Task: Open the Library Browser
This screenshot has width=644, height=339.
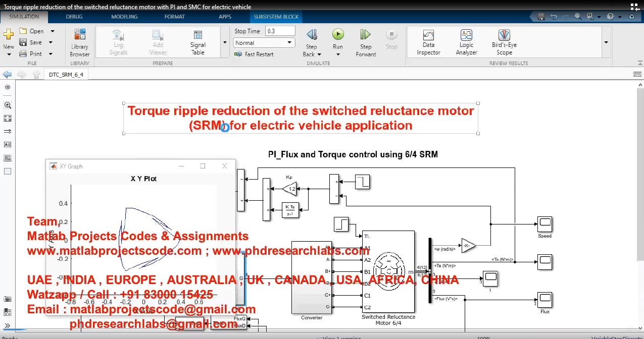Action: point(80,41)
